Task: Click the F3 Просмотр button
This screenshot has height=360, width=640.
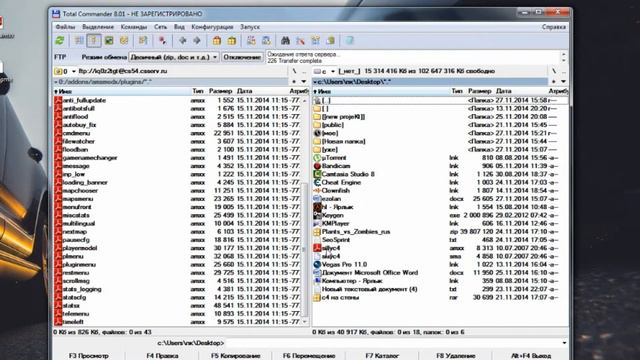Action: click(89, 356)
